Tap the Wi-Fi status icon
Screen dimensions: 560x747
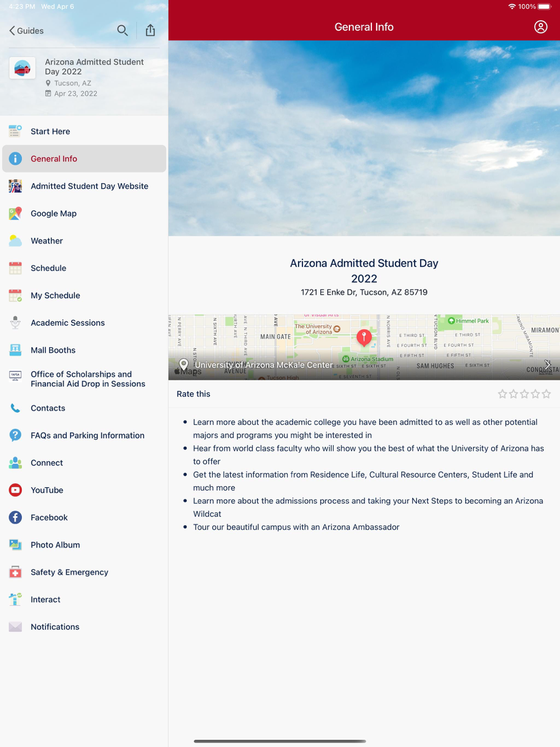coord(512,7)
